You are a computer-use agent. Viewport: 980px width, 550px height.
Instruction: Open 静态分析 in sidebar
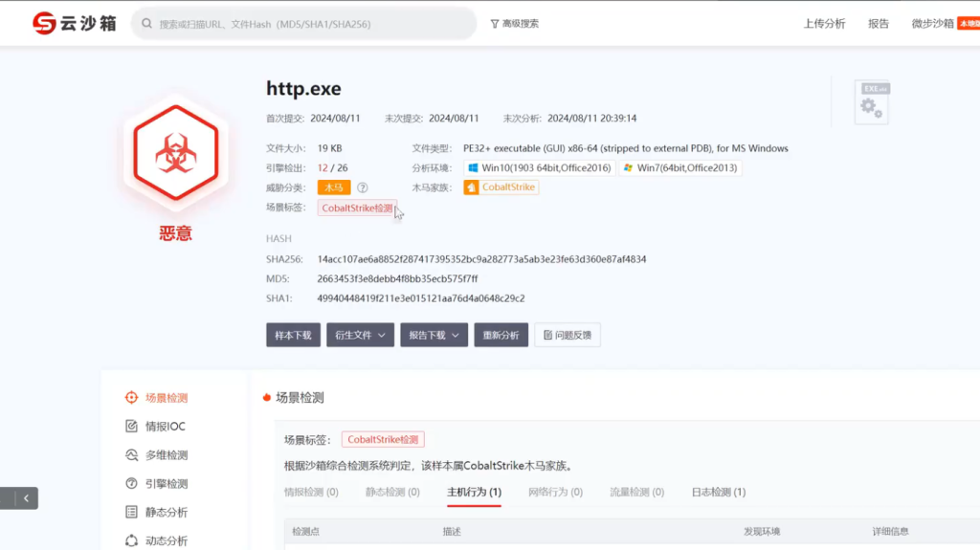click(x=167, y=513)
